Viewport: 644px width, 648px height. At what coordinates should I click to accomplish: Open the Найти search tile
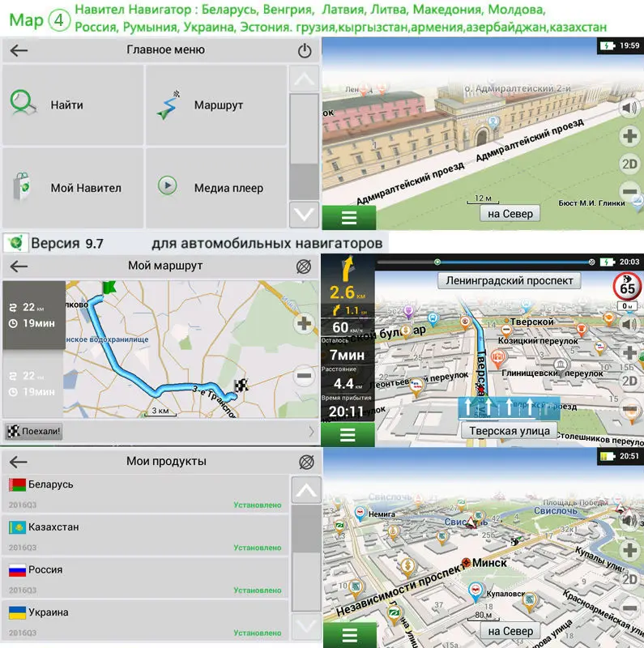(73, 105)
